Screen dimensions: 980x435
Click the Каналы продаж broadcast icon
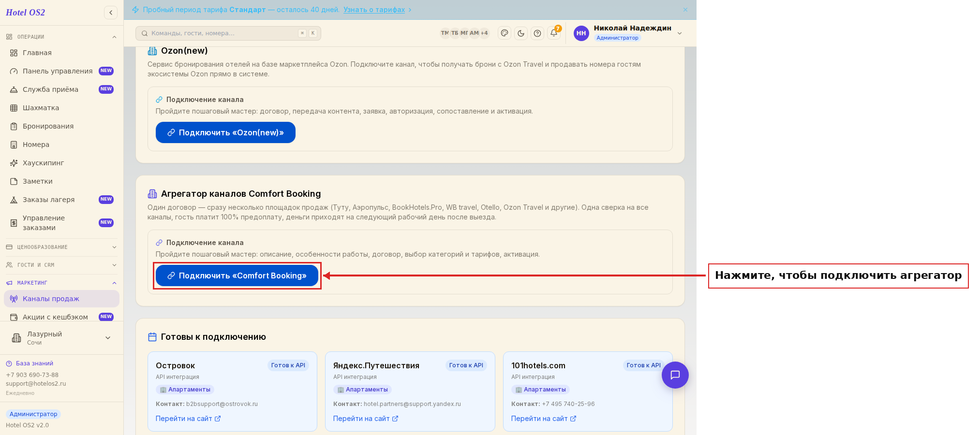pos(14,299)
